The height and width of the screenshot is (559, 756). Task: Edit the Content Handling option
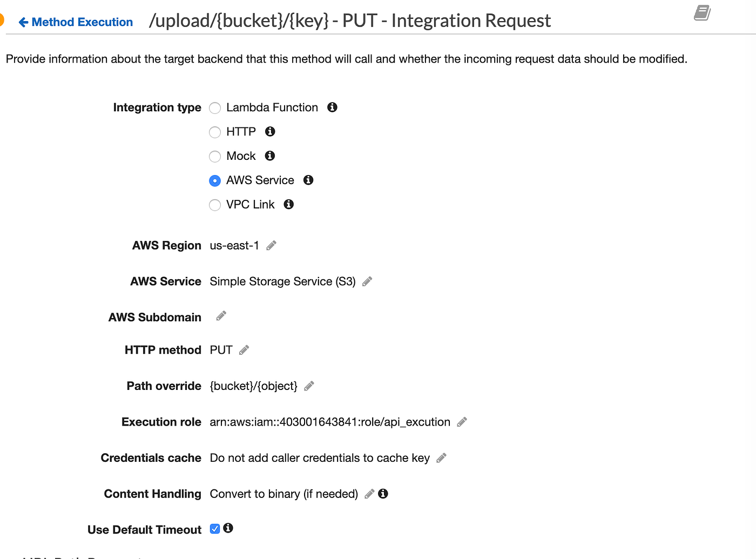click(x=369, y=494)
